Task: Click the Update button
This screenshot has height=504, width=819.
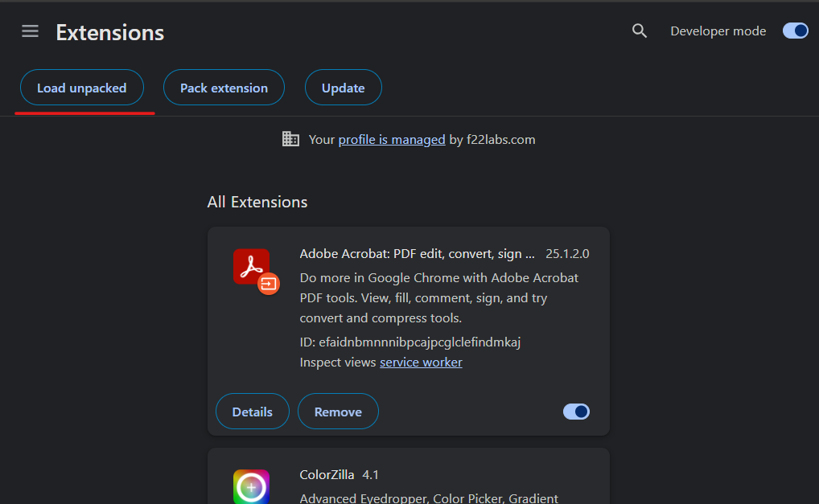Action: [x=344, y=88]
